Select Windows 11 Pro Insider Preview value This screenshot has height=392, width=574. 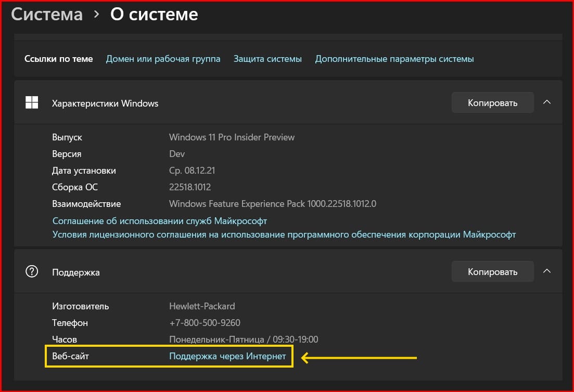click(x=232, y=137)
